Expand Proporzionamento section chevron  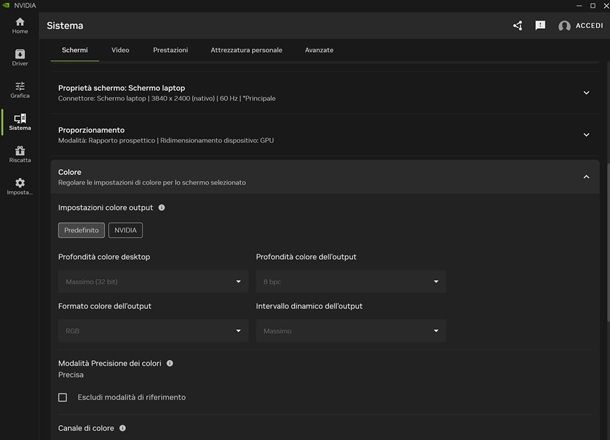586,135
